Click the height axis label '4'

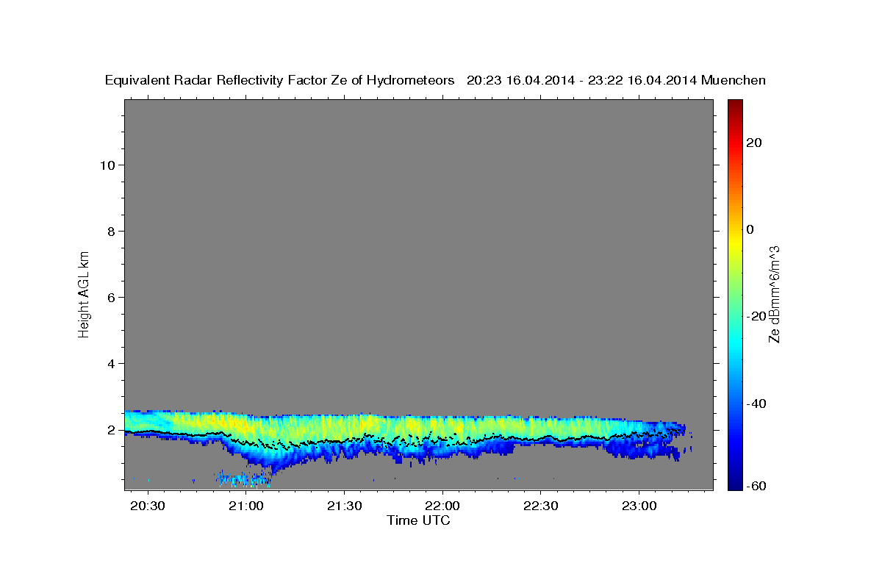click(111, 363)
